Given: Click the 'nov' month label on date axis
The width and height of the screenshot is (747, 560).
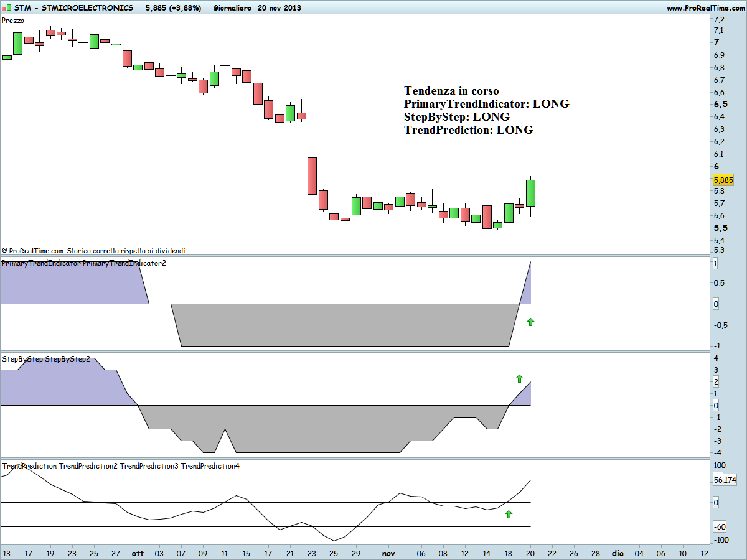Looking at the screenshot, I should [388, 553].
